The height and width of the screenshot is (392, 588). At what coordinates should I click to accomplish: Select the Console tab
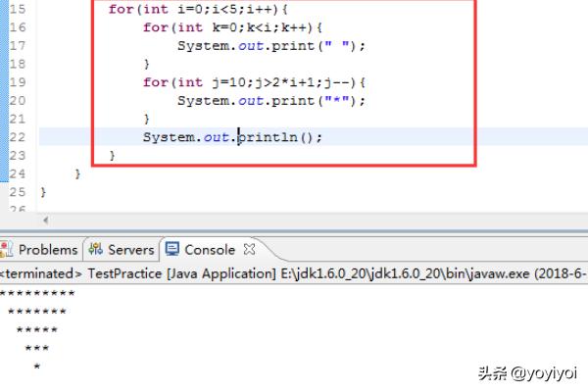[210, 250]
